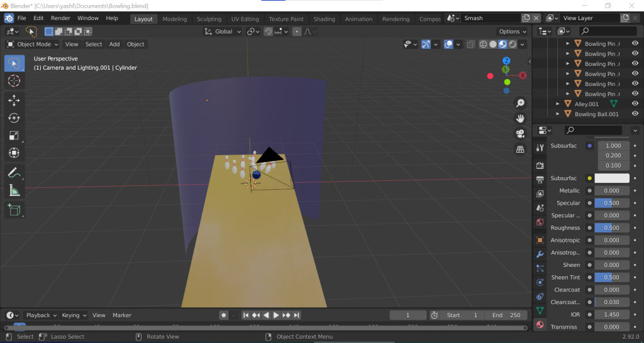The height and width of the screenshot is (343, 644).
Task: Adjust the Roughness slider
Action: tap(612, 227)
